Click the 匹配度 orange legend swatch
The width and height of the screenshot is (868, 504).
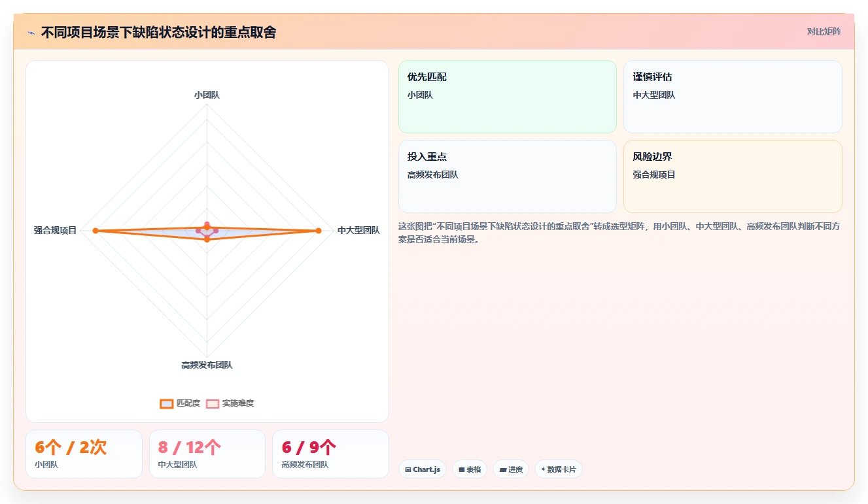tap(167, 404)
